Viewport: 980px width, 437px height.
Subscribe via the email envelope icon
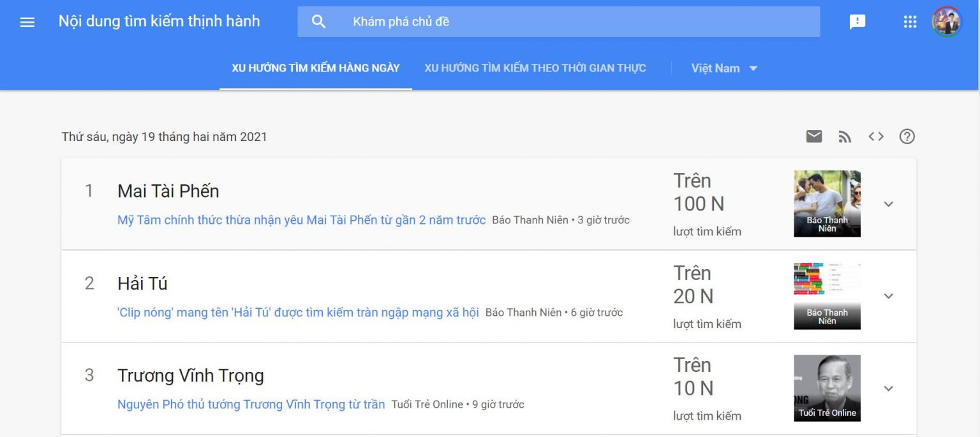813,137
